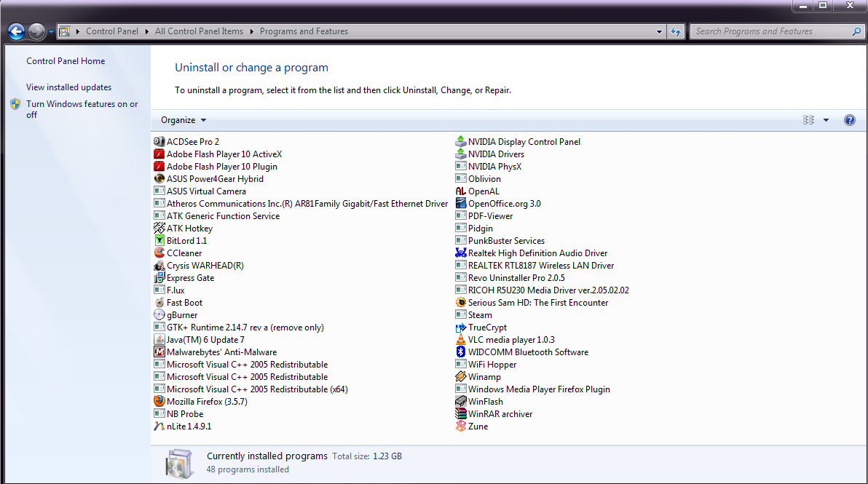Image resolution: width=868 pixels, height=484 pixels.
Task: Select Oblivion in the program list
Action: pyautogui.click(x=478, y=178)
